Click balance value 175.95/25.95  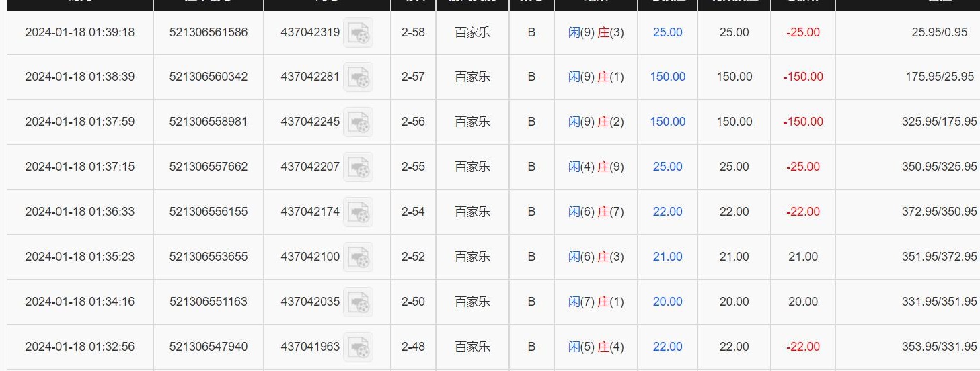click(940, 77)
